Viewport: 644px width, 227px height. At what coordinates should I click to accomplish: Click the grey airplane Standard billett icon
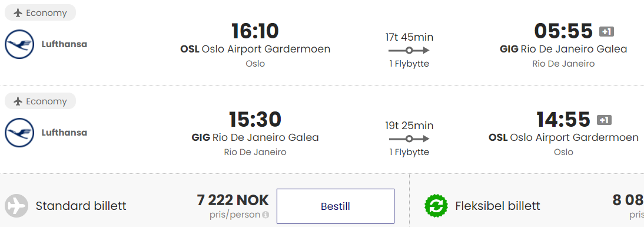(16, 206)
